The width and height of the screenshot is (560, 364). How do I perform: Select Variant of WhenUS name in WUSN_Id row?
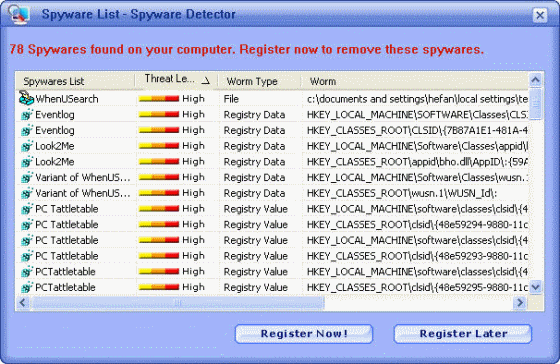[x=83, y=193]
